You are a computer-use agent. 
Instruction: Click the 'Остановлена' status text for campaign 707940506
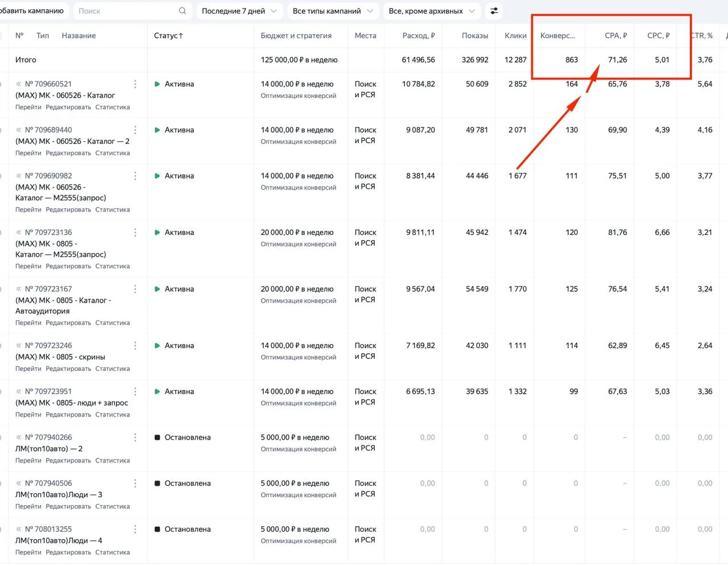coord(188,484)
